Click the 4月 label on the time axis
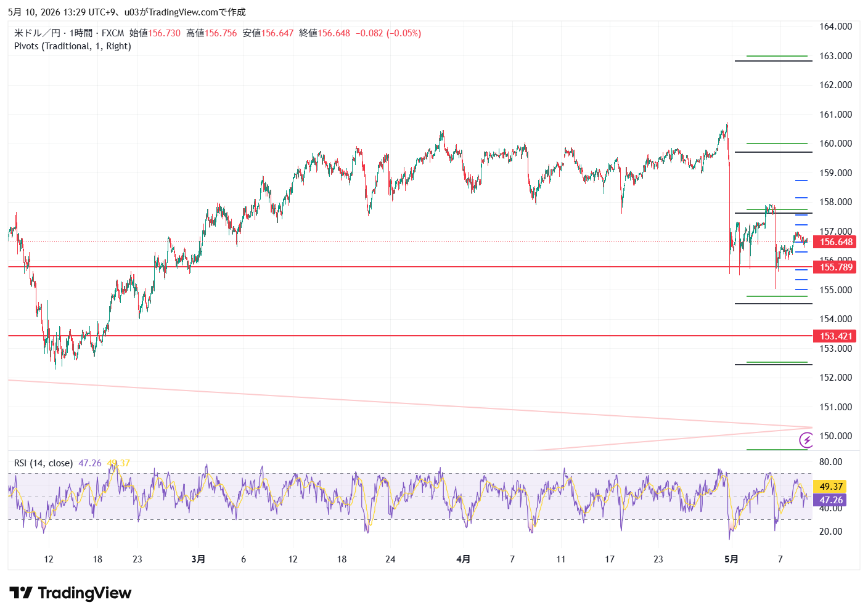 463,559
